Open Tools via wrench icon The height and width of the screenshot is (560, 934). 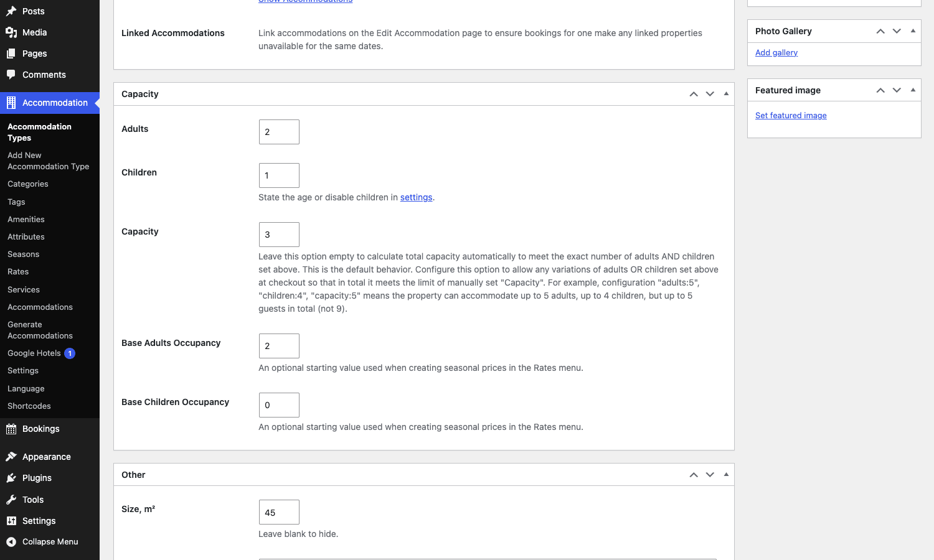[x=11, y=500]
